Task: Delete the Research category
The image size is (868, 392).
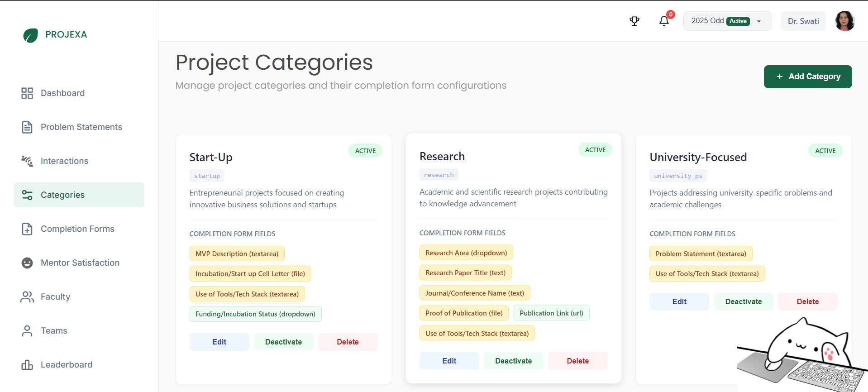Action: pos(578,361)
